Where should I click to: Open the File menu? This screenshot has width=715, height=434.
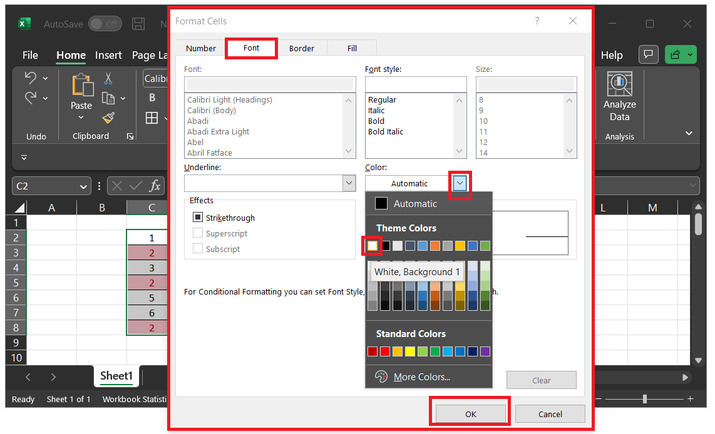(x=30, y=55)
